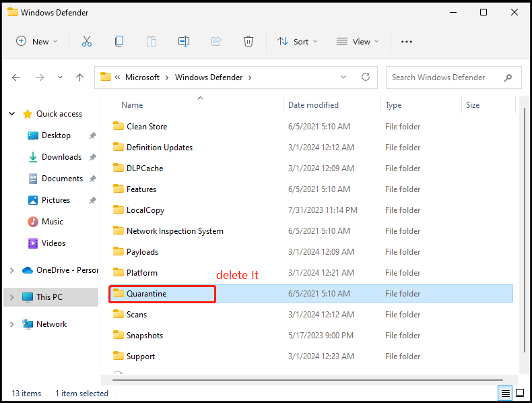
Task: Click the vertical scrollbar of file list
Action: coord(525,230)
